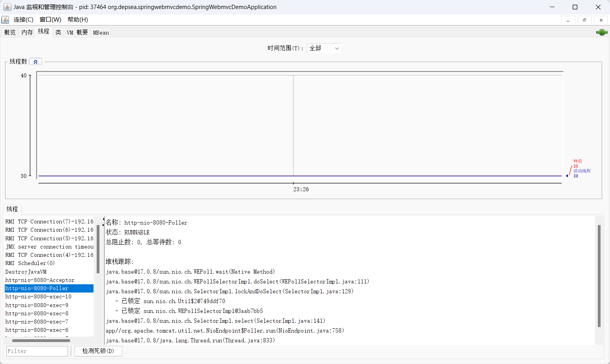Click the stack trace vertical scrollbar
Viewport: 610px width, 364px height.
tap(599, 276)
